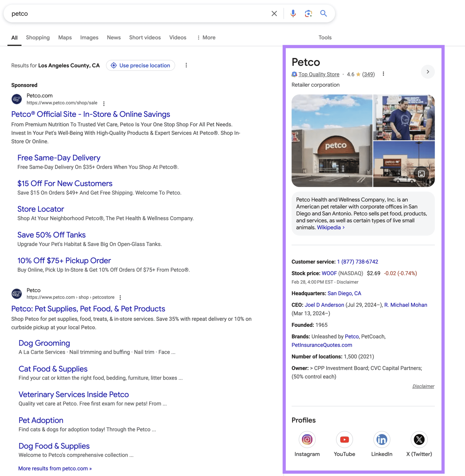Click the Petco favicon beside the sponsored result

click(17, 99)
